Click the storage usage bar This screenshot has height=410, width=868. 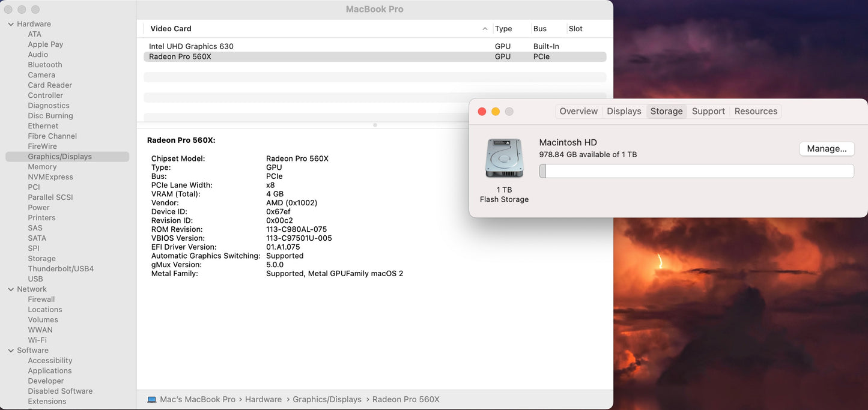tap(697, 170)
